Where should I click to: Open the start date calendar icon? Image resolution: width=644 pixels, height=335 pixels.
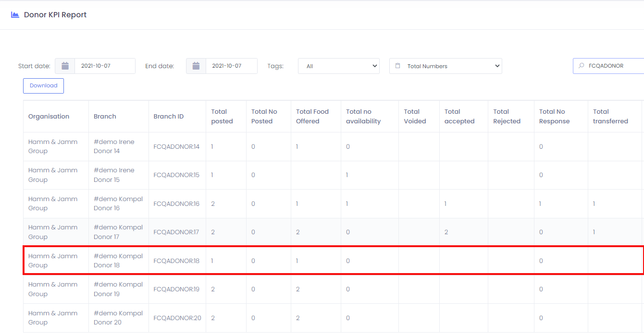(65, 66)
